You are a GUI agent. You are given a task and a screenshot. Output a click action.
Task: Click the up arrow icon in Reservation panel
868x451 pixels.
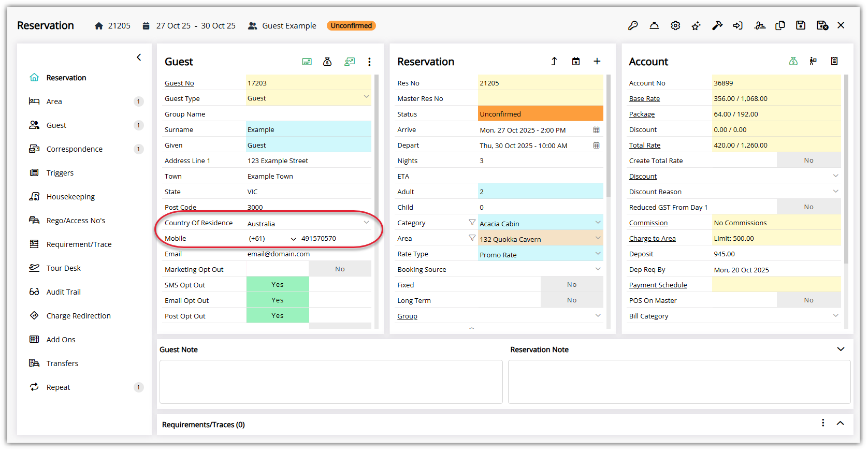[554, 61]
